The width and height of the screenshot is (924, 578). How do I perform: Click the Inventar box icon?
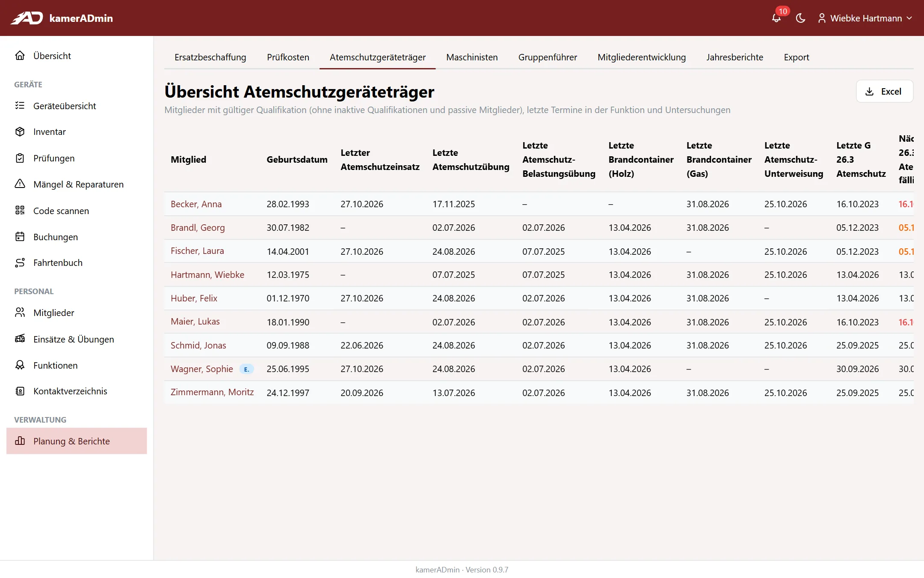(20, 132)
